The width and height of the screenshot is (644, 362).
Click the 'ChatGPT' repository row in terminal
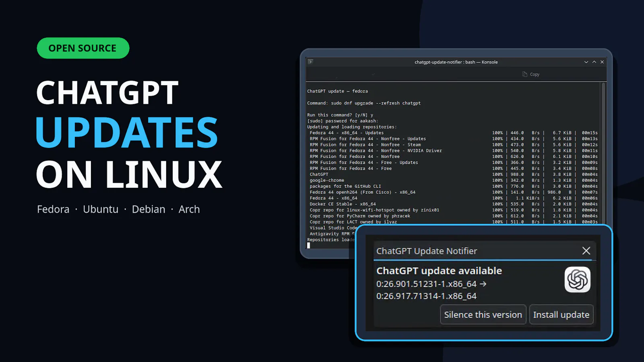(454, 174)
